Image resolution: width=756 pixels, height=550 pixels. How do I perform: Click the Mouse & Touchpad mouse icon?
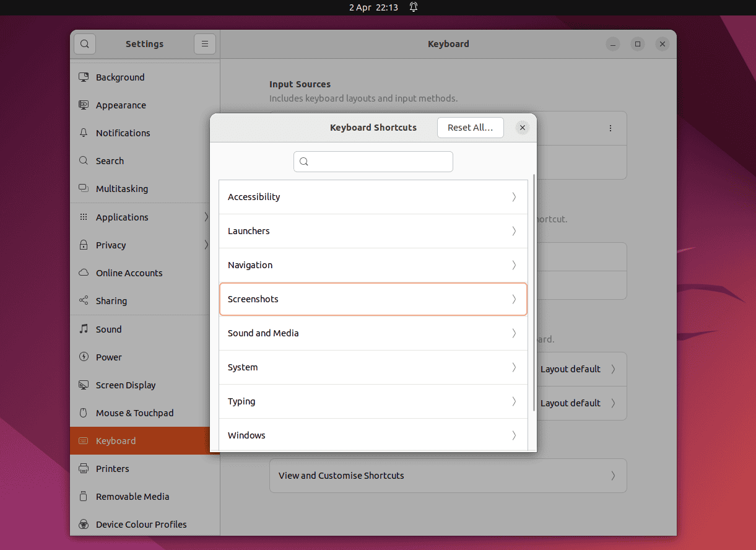pos(84,413)
